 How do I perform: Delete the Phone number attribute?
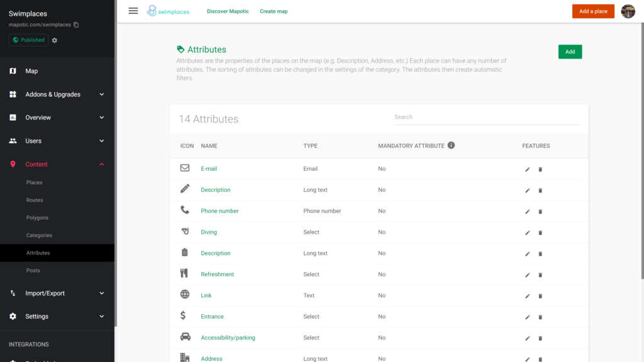coord(540,211)
